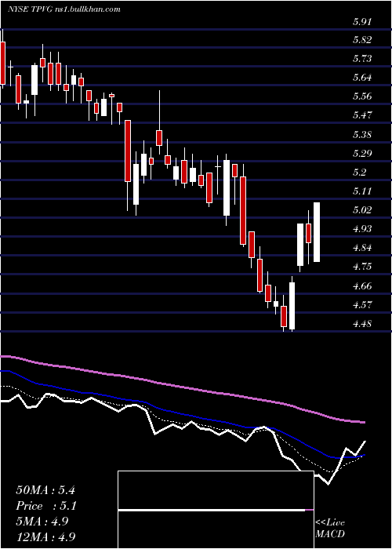Click the '<<Live' label
The image size is (392, 549).
coord(330,523)
